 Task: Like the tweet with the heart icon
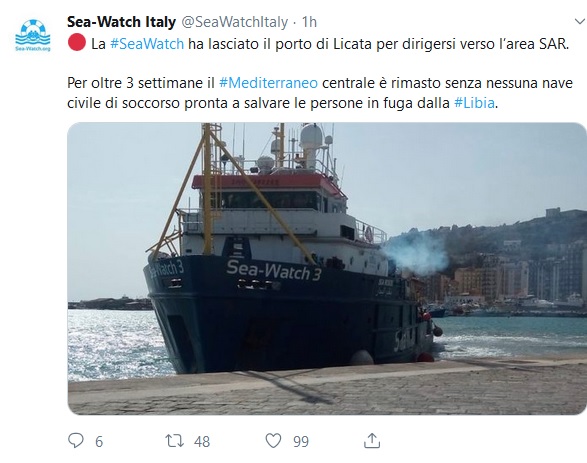(x=273, y=441)
